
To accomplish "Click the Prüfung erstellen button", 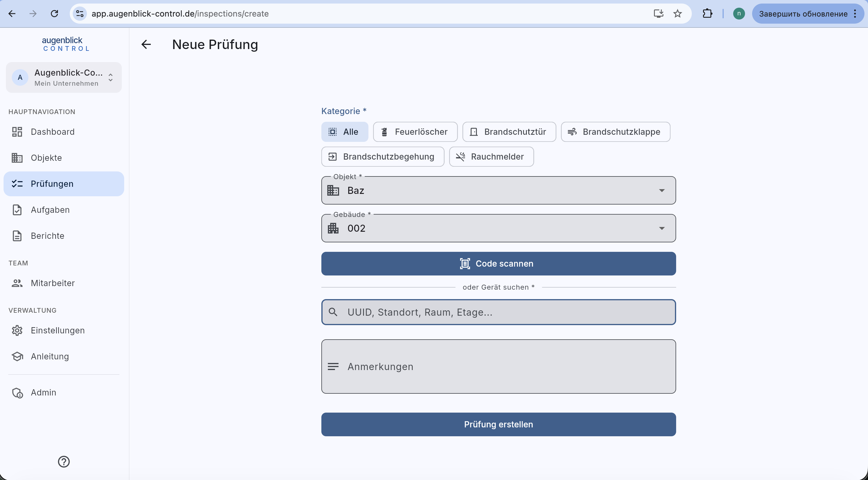I will click(x=498, y=424).
